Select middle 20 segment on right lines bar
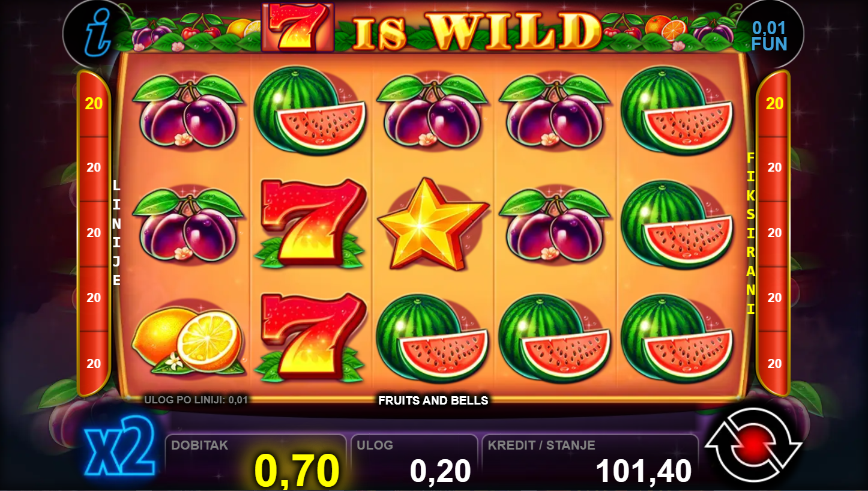The height and width of the screenshot is (491, 868). point(774,233)
